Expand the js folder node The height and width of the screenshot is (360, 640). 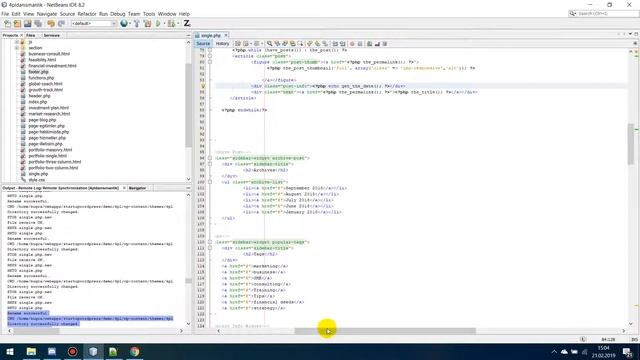[x=17, y=42]
